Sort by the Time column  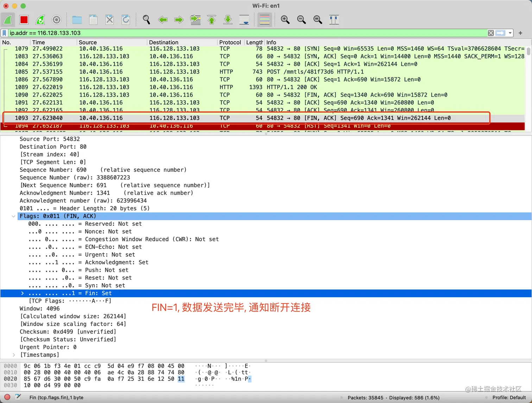point(53,42)
